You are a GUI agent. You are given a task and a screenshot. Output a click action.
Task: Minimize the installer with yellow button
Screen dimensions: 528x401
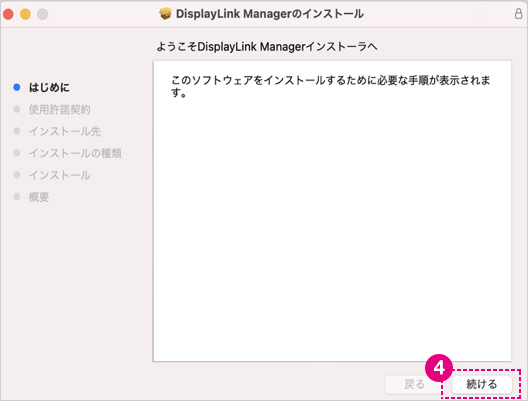pos(25,14)
